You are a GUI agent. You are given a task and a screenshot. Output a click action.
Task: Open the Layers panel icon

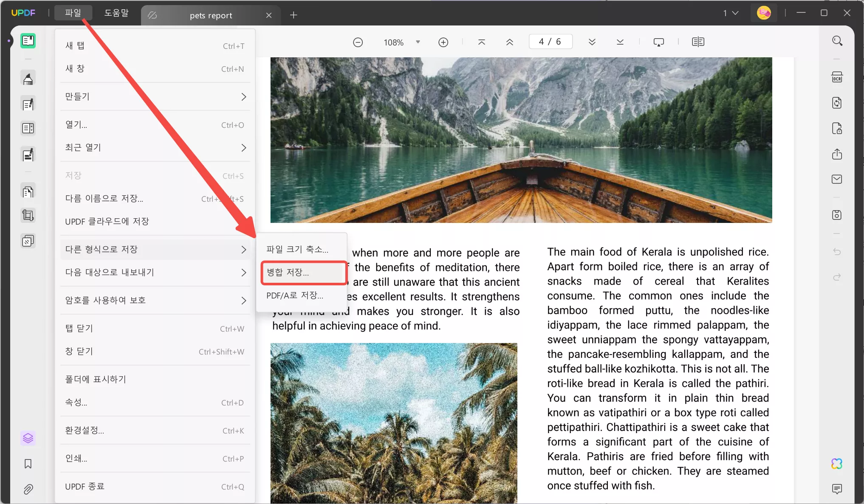click(x=28, y=438)
